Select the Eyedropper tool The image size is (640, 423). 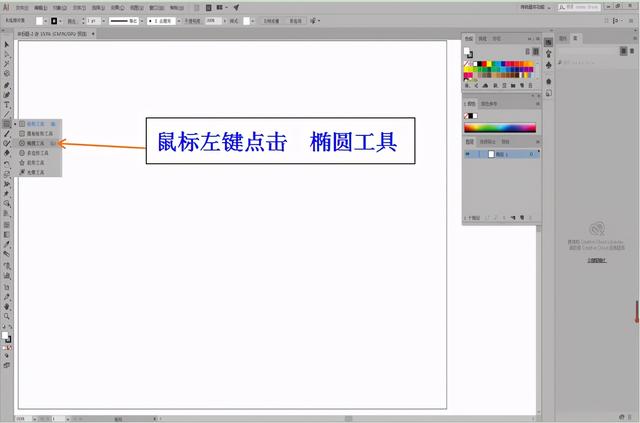coord(7,245)
